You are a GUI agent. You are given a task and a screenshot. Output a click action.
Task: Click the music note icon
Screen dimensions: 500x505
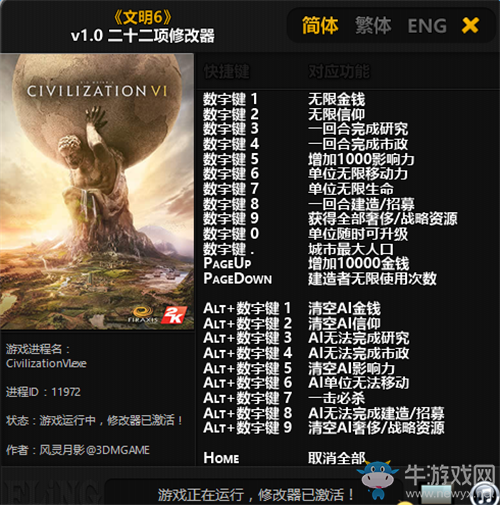[x=485, y=493]
